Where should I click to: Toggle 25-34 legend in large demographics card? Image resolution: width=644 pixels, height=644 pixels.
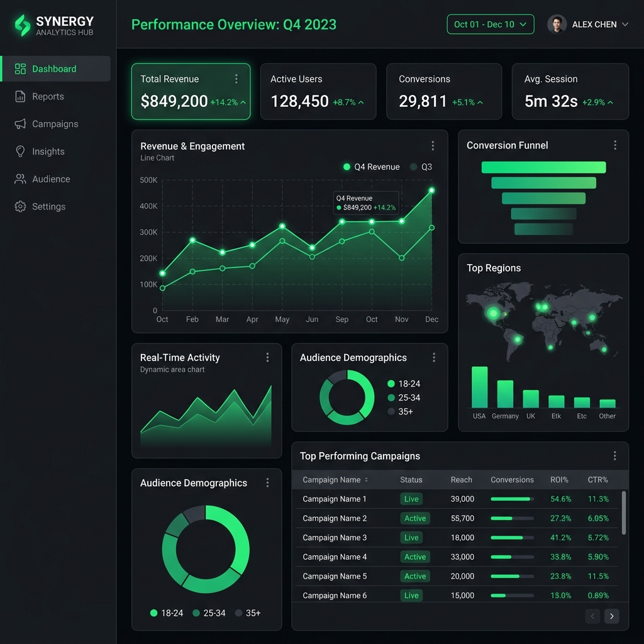tap(209, 613)
